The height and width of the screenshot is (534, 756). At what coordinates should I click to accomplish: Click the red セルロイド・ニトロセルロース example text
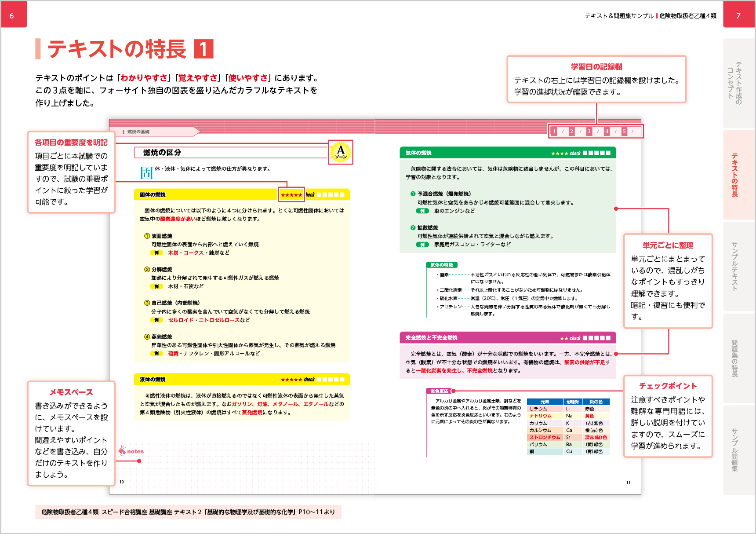pyautogui.click(x=204, y=320)
